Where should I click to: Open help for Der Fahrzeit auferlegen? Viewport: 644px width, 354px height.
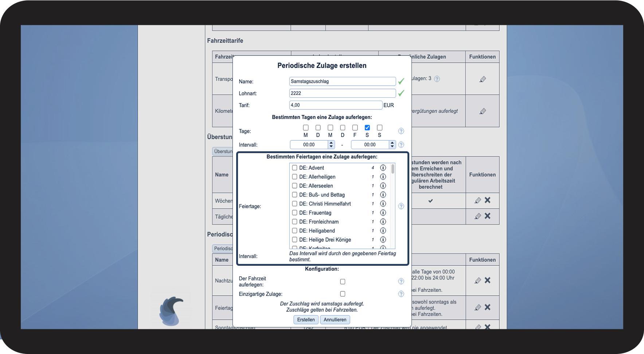(x=401, y=281)
